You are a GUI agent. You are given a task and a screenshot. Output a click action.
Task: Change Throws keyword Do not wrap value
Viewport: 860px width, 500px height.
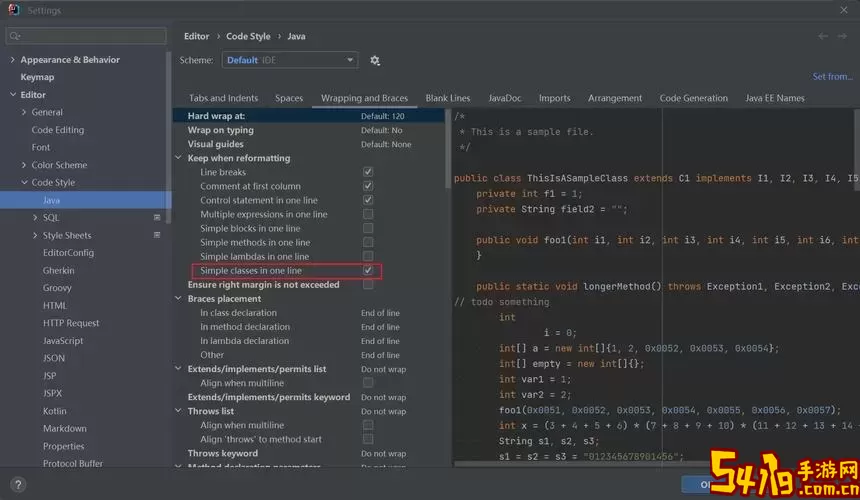point(383,453)
